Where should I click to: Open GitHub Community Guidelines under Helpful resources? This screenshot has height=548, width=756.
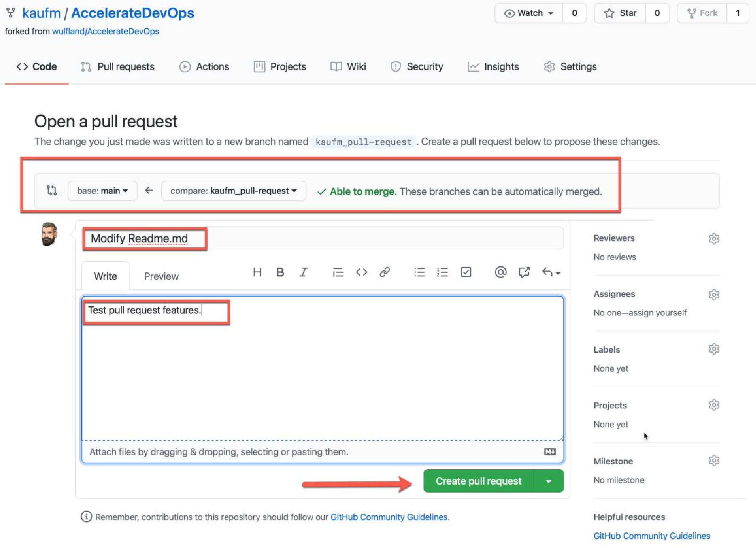pyautogui.click(x=652, y=536)
